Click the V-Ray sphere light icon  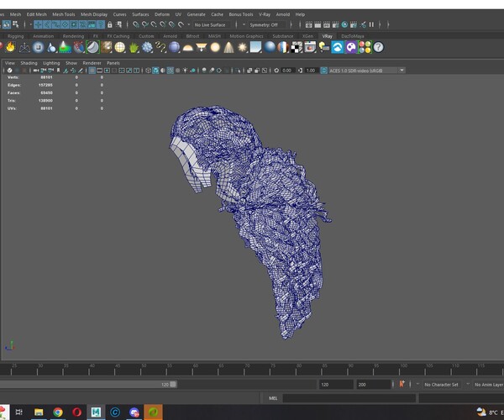215,47
